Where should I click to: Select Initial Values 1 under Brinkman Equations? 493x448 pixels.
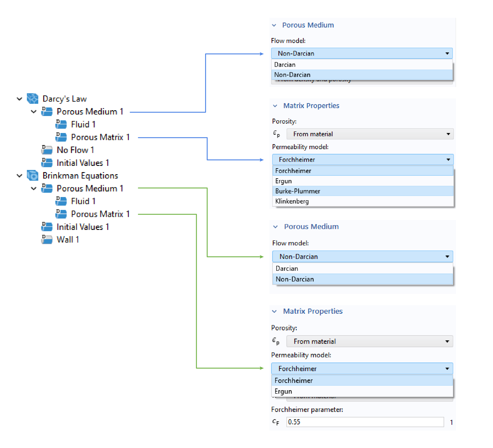[83, 227]
